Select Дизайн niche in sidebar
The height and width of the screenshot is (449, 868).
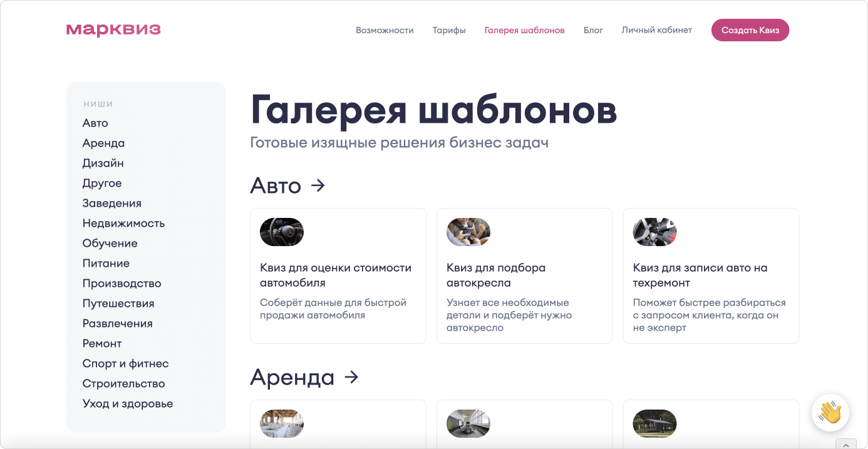pos(103,163)
